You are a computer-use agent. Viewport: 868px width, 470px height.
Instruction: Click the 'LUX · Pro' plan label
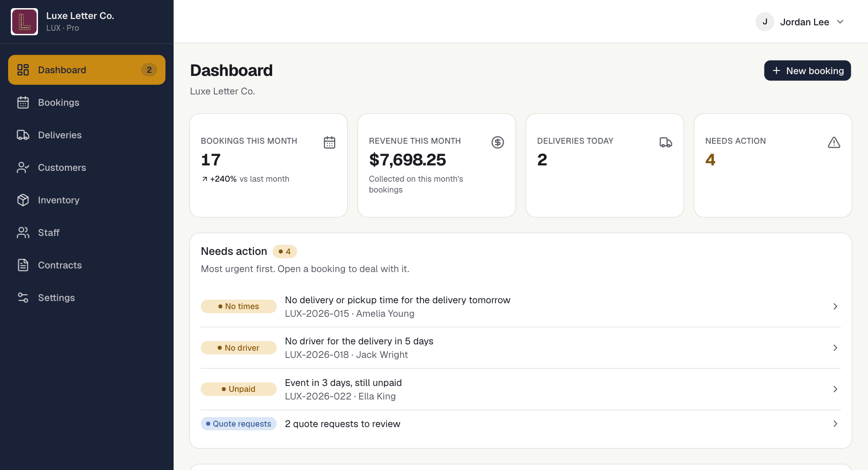click(62, 28)
